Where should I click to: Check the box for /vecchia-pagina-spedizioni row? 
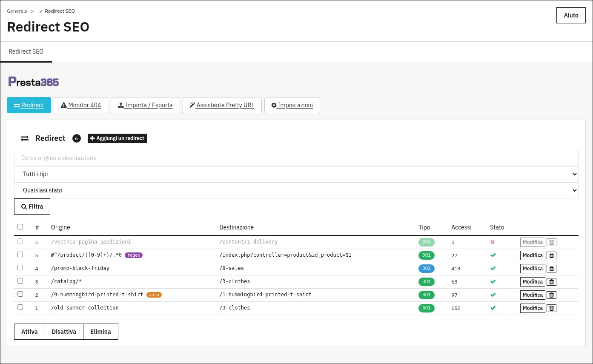(20, 241)
